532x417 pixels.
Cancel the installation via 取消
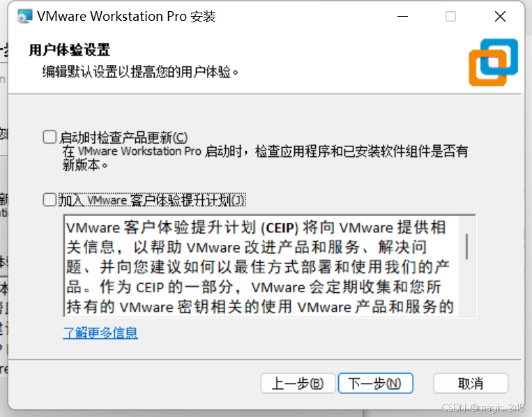pyautogui.click(x=471, y=384)
